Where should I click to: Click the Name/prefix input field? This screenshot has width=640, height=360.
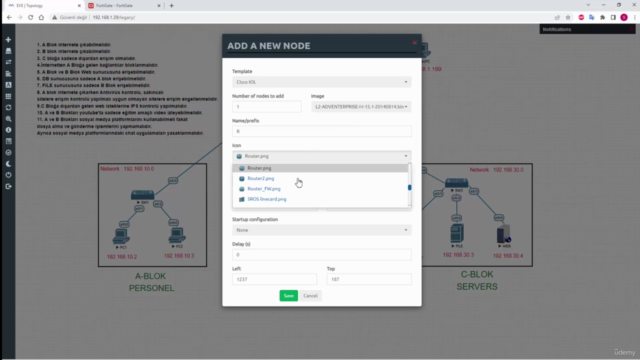(322, 131)
